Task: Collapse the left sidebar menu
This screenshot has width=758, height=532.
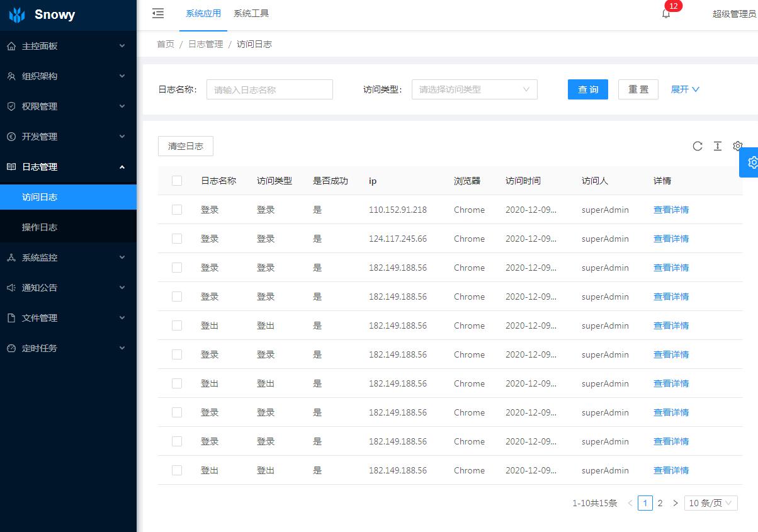Action: 157,13
